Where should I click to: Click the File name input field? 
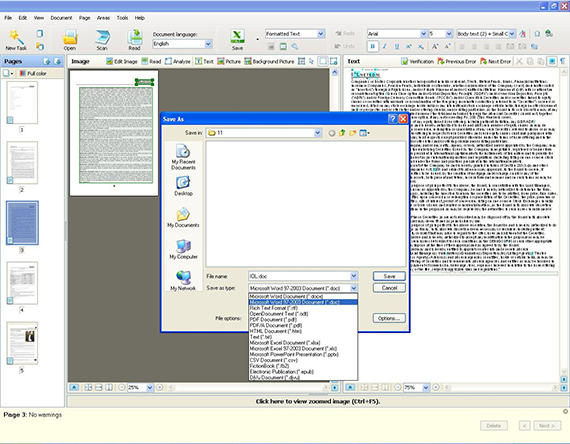pos(300,276)
